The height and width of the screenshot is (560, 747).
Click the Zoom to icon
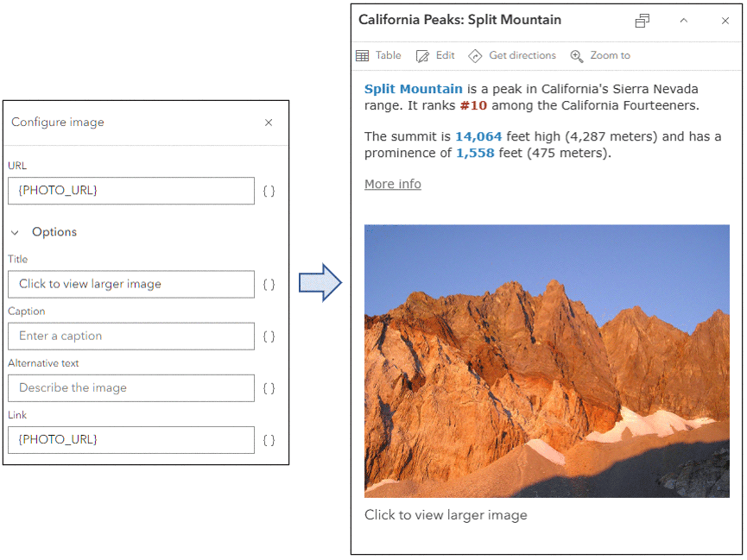pos(600,55)
